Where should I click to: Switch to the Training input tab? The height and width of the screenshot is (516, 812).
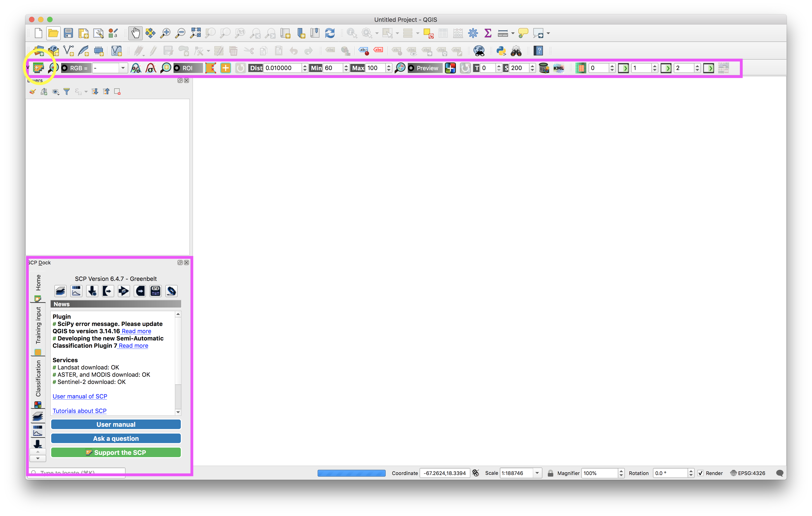pos(38,325)
